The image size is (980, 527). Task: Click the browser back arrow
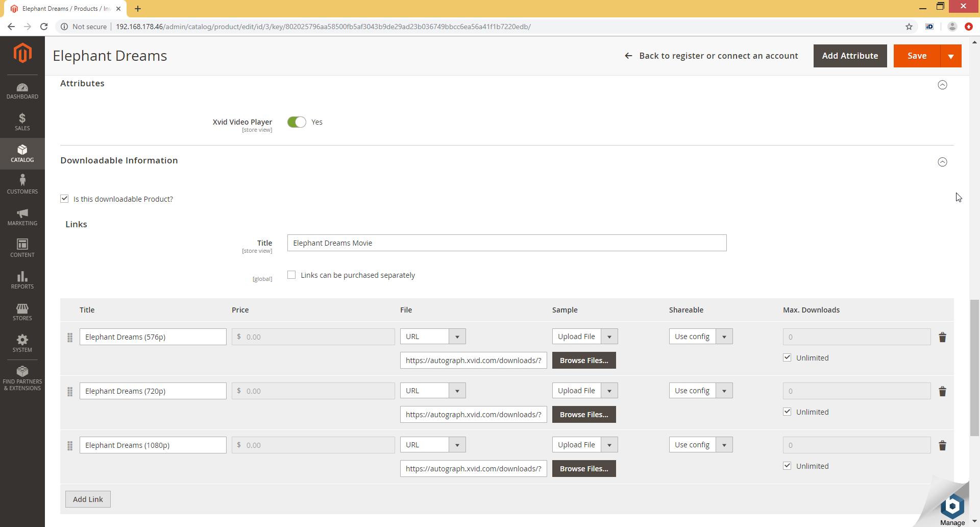point(11,27)
